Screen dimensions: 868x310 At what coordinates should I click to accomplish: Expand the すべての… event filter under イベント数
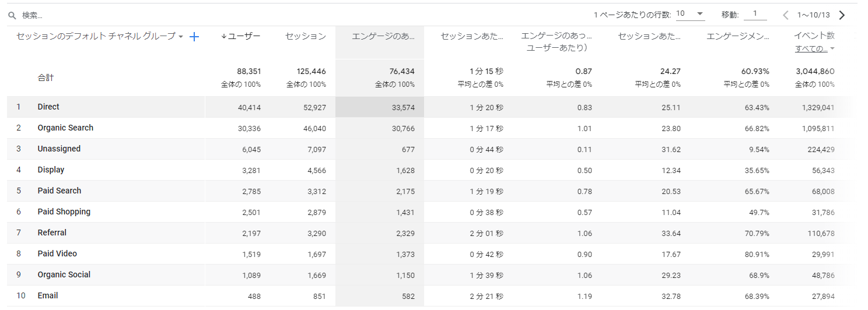tap(814, 49)
